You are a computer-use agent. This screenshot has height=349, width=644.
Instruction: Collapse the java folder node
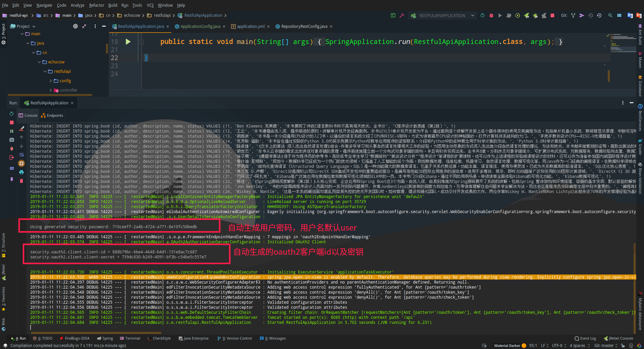click(x=28, y=43)
